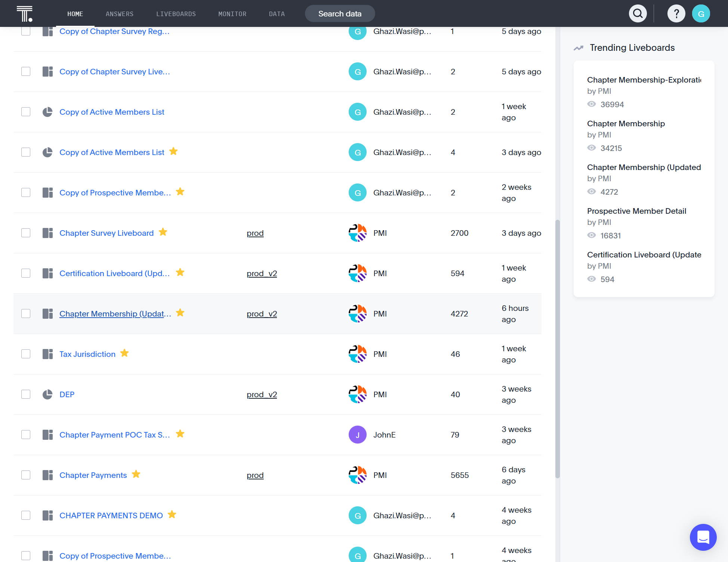Open trending Certification Liveboard (Update entry
The width and height of the screenshot is (728, 562).
pos(644,255)
